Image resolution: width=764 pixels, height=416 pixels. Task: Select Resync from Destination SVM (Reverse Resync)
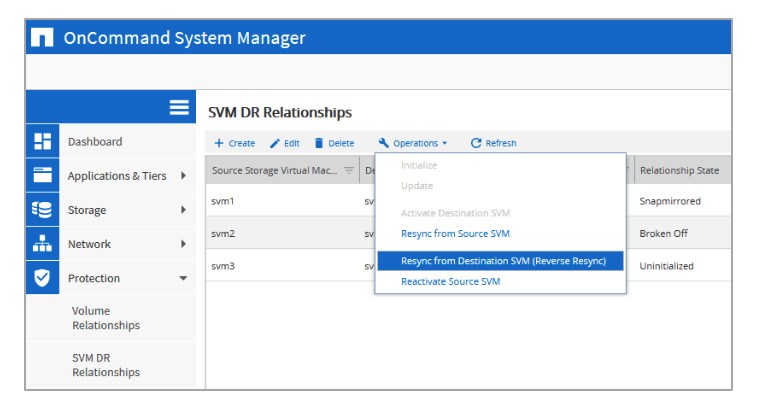click(x=502, y=260)
